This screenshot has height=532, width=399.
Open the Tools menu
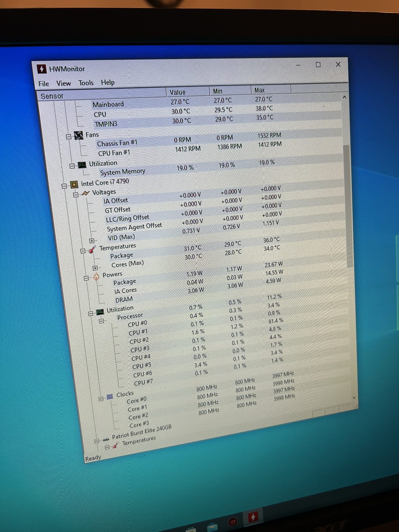86,83
